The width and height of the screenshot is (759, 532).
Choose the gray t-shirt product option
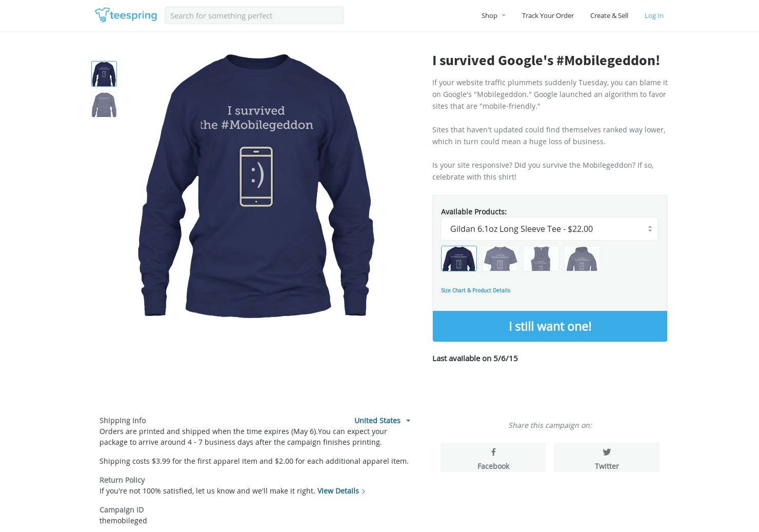[500, 259]
